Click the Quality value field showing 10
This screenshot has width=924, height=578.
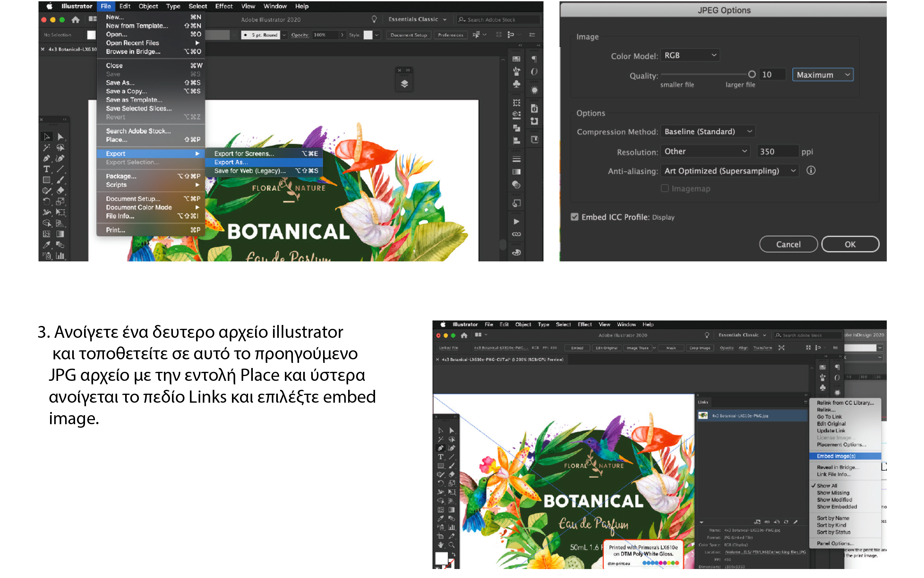tap(773, 74)
